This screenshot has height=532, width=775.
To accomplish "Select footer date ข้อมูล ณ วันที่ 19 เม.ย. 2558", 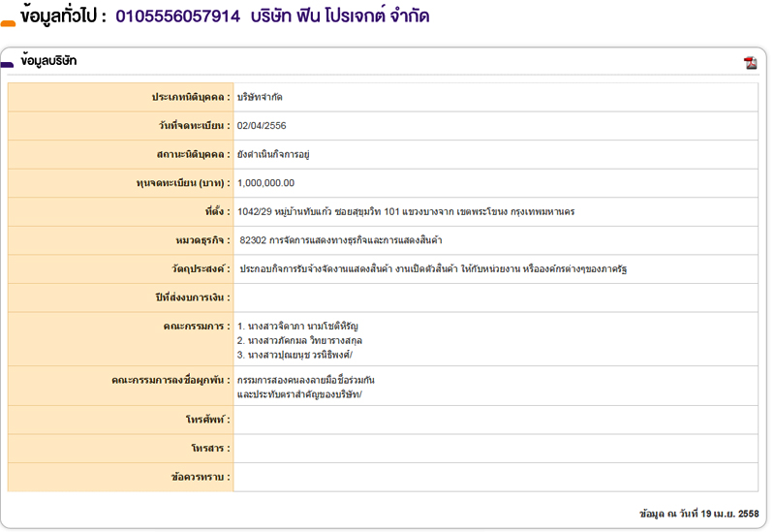I will (x=698, y=514).
